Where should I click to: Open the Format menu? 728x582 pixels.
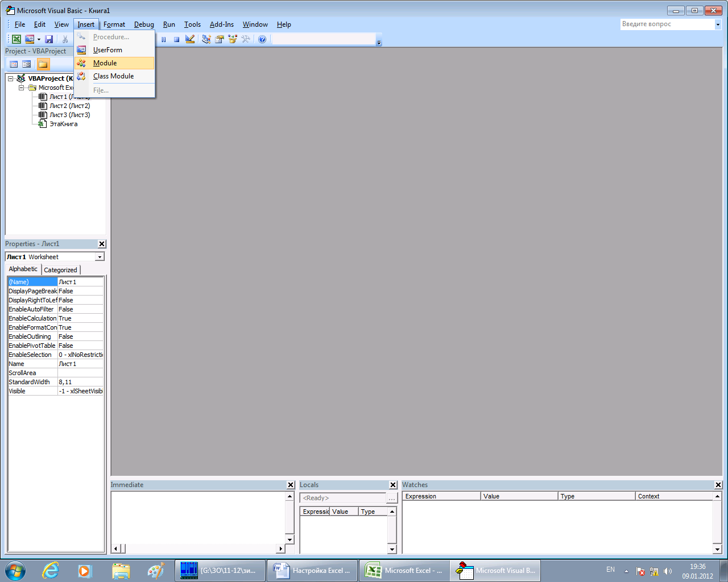point(114,24)
